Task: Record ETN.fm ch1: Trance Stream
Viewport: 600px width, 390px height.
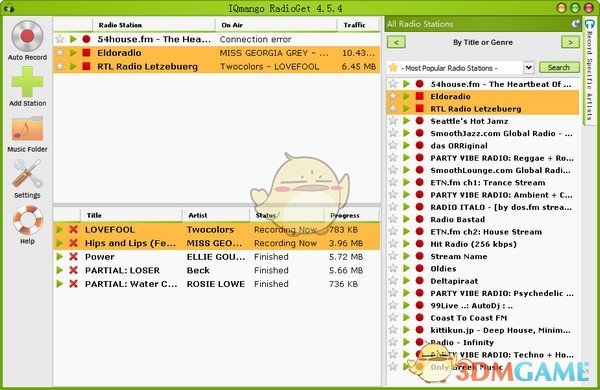Action: tap(420, 183)
